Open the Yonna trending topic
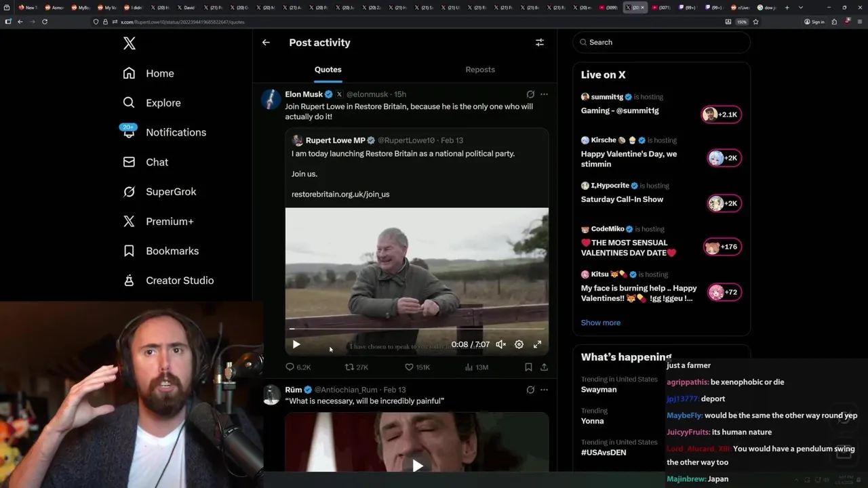The height and width of the screenshot is (488, 868). pos(592,421)
